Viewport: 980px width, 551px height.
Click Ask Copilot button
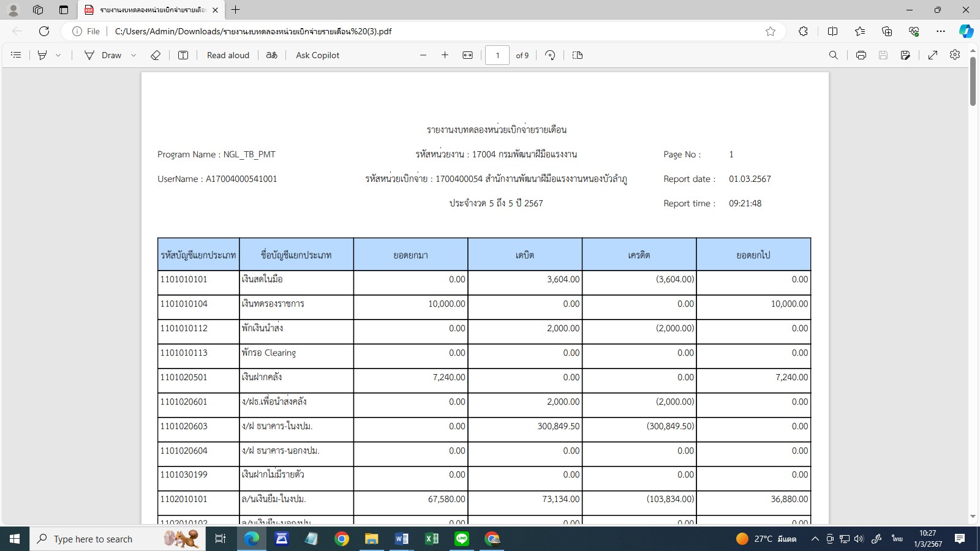tap(317, 55)
